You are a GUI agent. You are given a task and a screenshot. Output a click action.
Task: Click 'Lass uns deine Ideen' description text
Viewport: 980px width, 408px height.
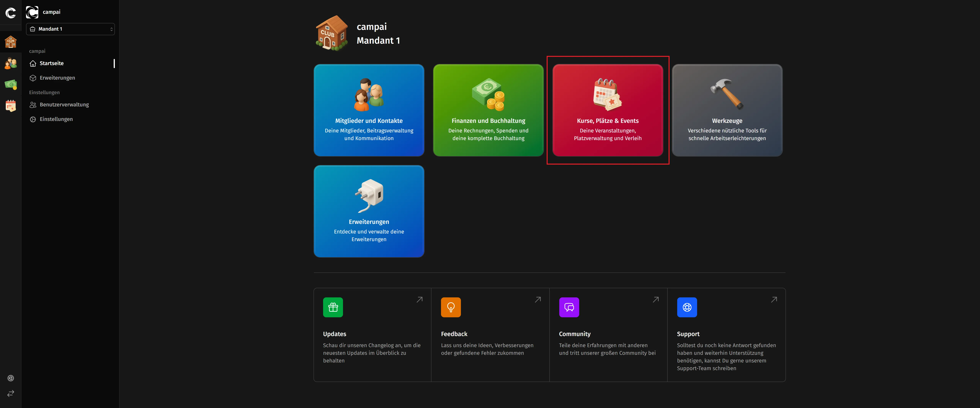[x=467, y=345]
